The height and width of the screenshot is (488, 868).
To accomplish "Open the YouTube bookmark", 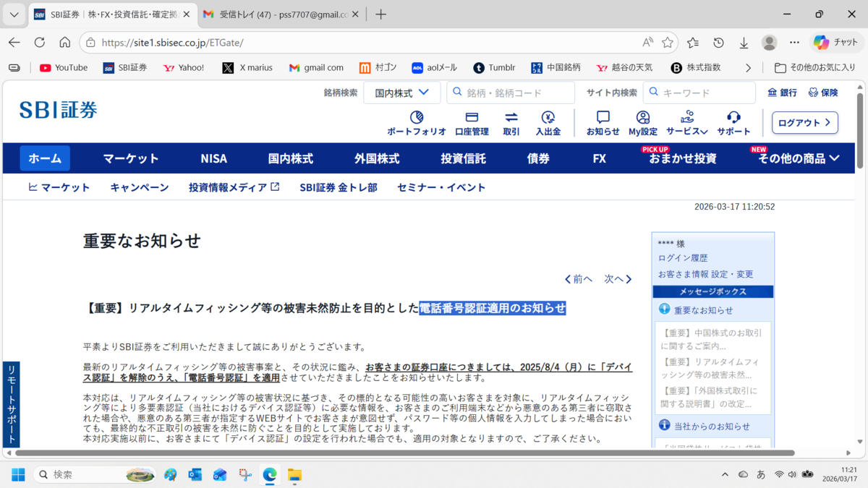I will point(64,67).
